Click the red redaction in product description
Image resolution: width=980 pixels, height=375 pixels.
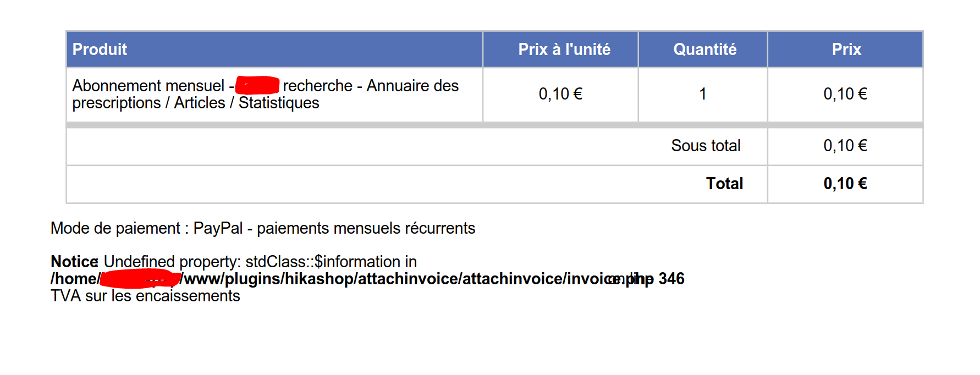click(x=257, y=86)
